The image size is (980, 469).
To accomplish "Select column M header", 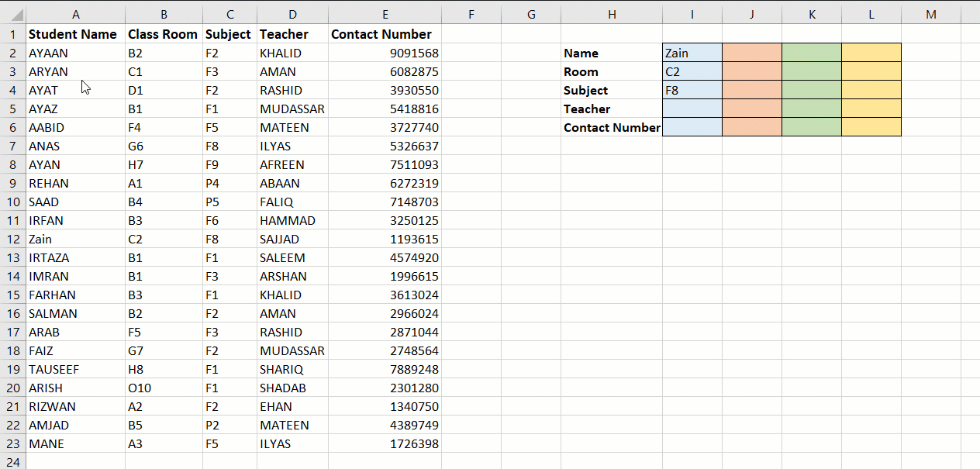I will [931, 15].
